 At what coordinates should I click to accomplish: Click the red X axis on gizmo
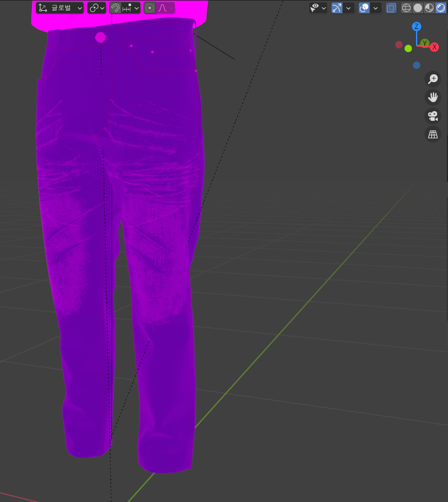click(434, 47)
